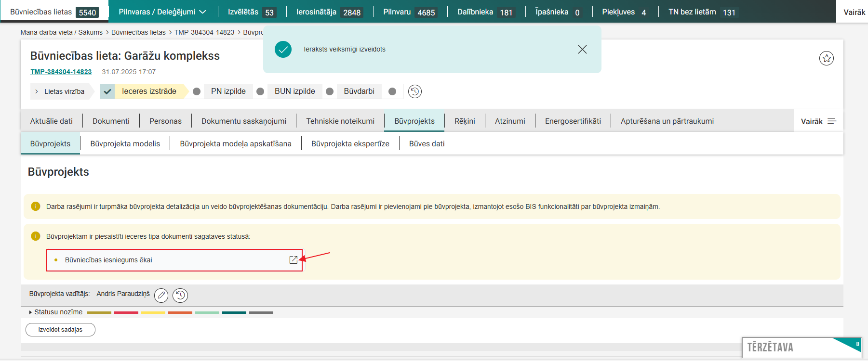This screenshot has height=361, width=868.
Task: Select the BUN izpilde stage circle
Action: [x=260, y=91]
